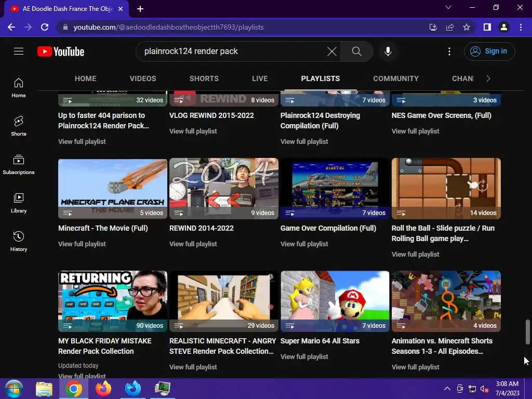The height and width of the screenshot is (399, 532).
Task: Open 'REALISTIC MINECRAFT - ANGRY STEVE' playlist title
Action: tap(222, 345)
